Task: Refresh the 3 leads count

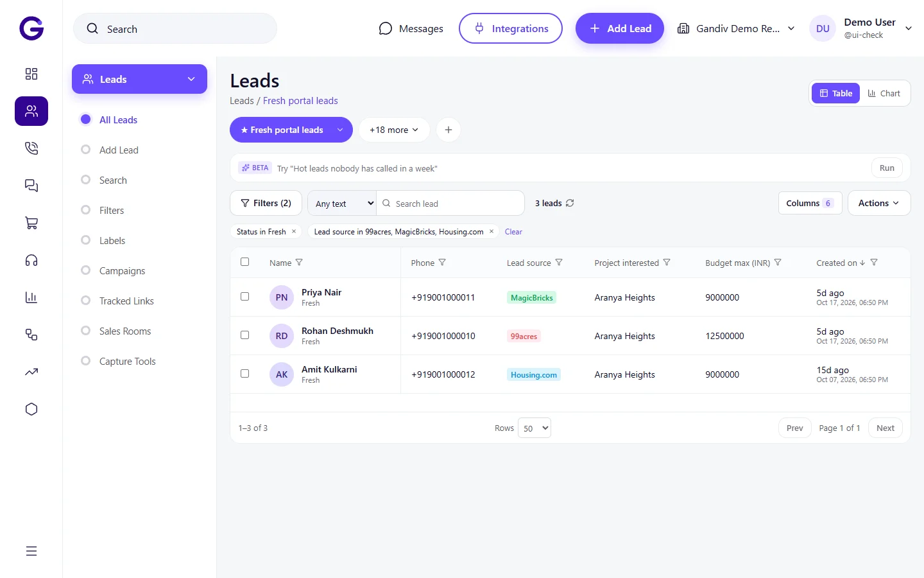Action: point(570,203)
